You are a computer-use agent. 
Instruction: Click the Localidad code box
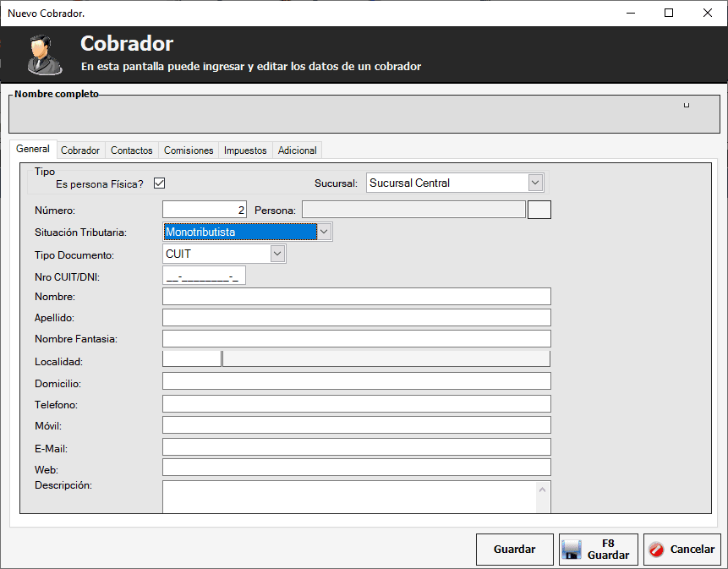[x=191, y=358]
